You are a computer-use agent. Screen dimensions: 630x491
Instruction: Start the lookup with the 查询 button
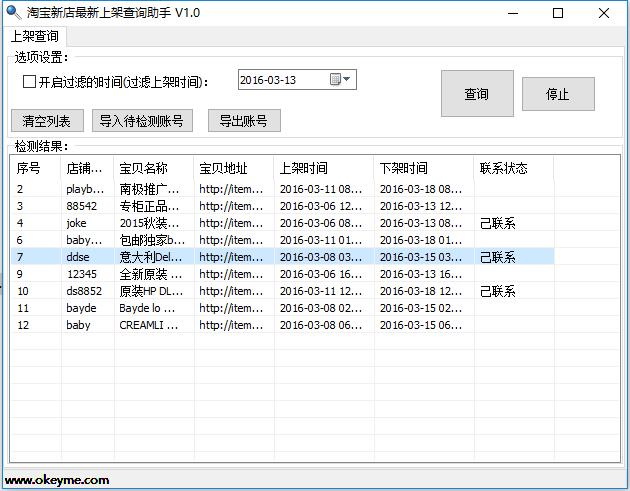[477, 94]
